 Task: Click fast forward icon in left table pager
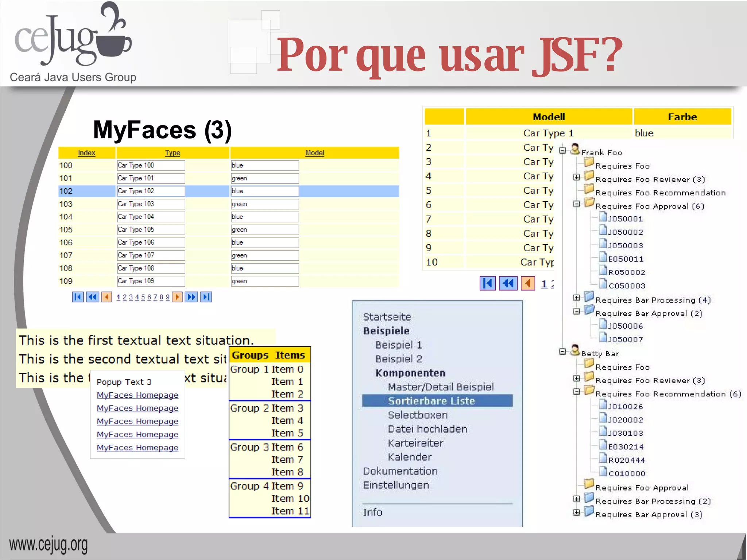191,297
